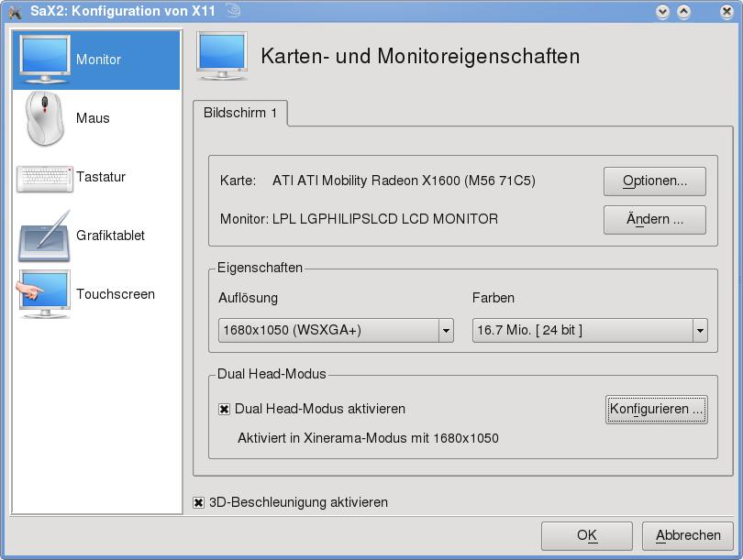Screen dimensions: 743x560
Task: Open the Auflösung resolution dropdown
Action: (x=336, y=331)
